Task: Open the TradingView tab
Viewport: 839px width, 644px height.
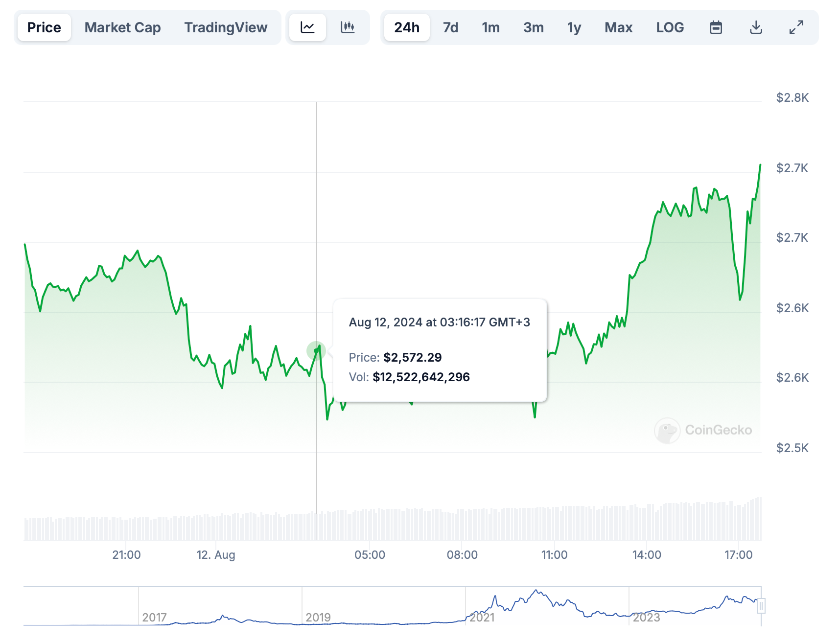Action: tap(225, 27)
